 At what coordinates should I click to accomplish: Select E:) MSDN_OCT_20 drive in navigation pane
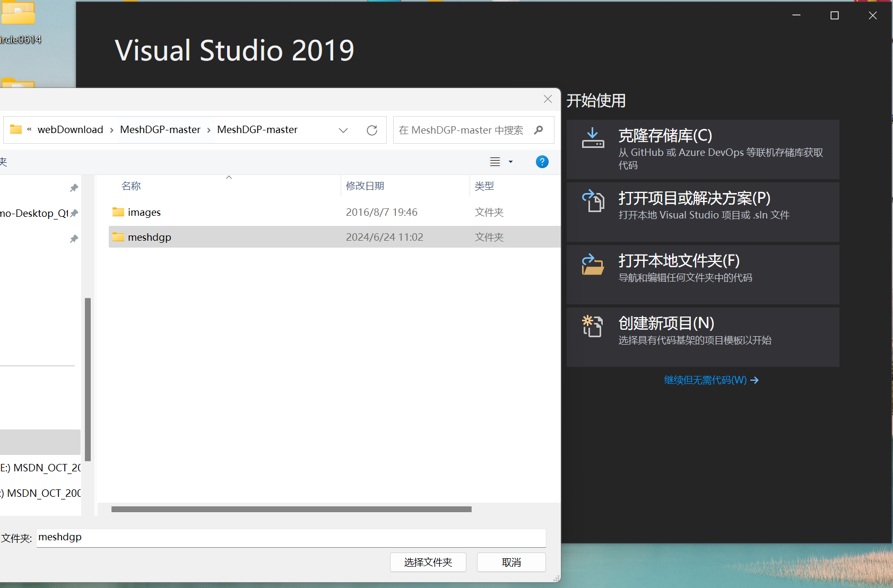40,468
